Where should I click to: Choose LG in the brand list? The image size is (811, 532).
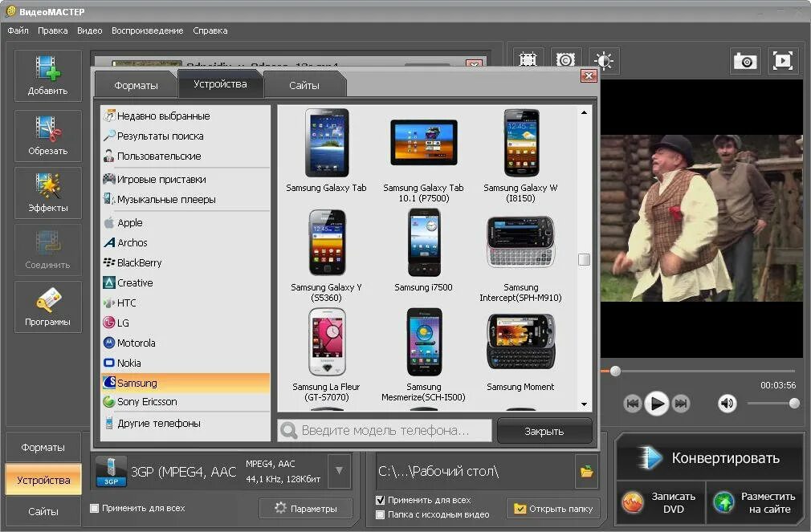pyautogui.click(x=185, y=323)
